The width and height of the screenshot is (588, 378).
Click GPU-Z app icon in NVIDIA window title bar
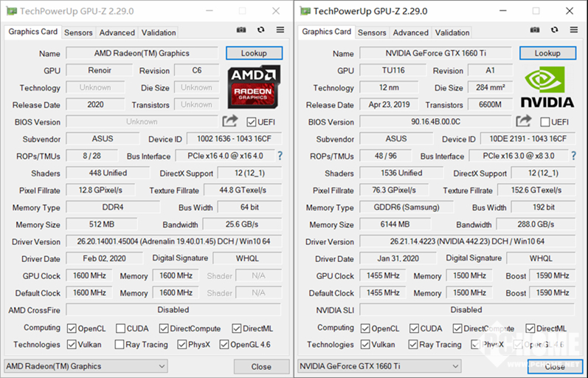point(305,11)
